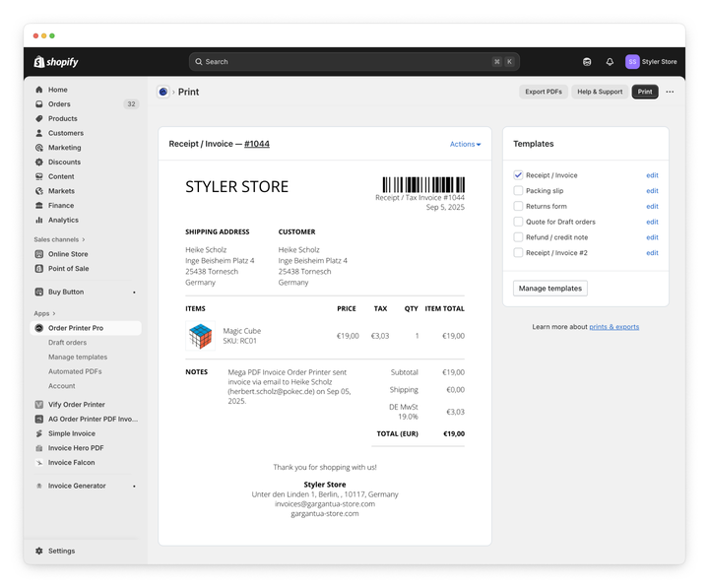
Task: Click the Finance bank icon
Action: (x=39, y=205)
